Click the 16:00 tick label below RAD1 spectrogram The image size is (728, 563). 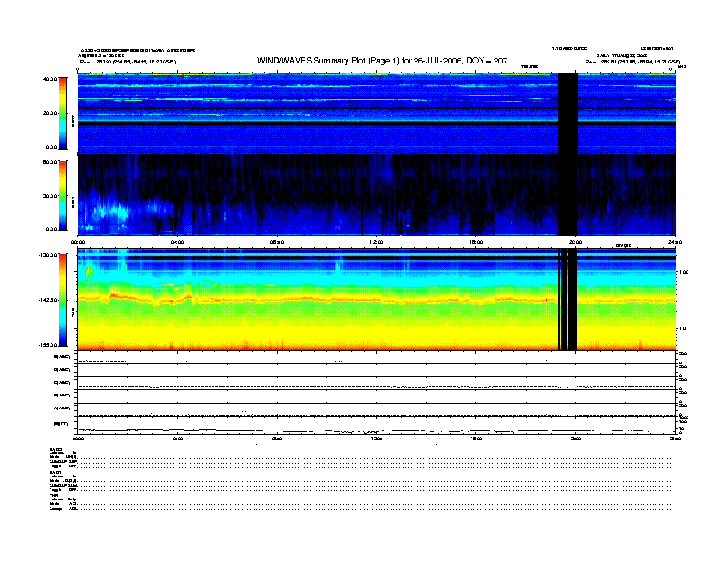(x=476, y=242)
